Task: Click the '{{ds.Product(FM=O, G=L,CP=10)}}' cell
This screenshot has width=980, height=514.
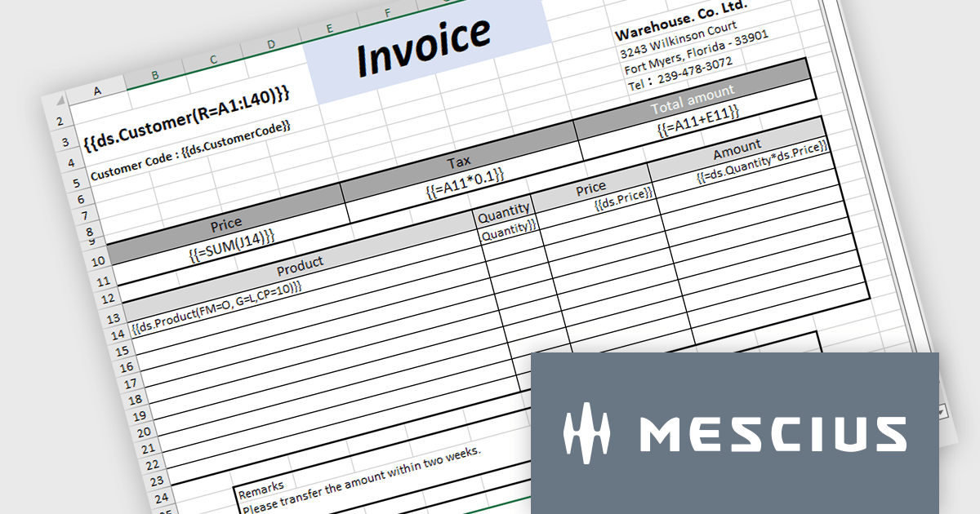Action: tap(216, 307)
